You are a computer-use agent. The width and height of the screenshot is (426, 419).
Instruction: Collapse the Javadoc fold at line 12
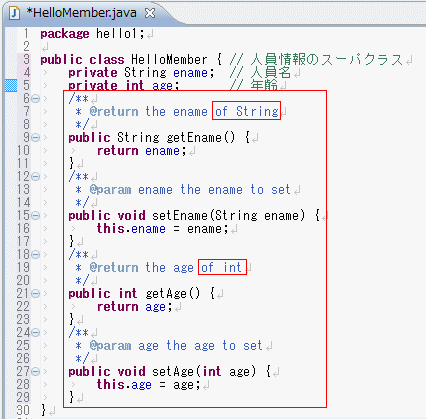36,176
